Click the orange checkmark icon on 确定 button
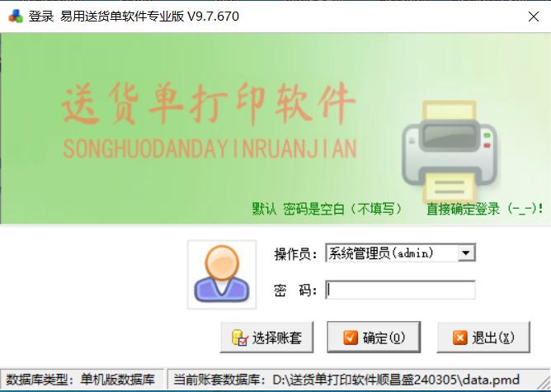 (x=351, y=338)
